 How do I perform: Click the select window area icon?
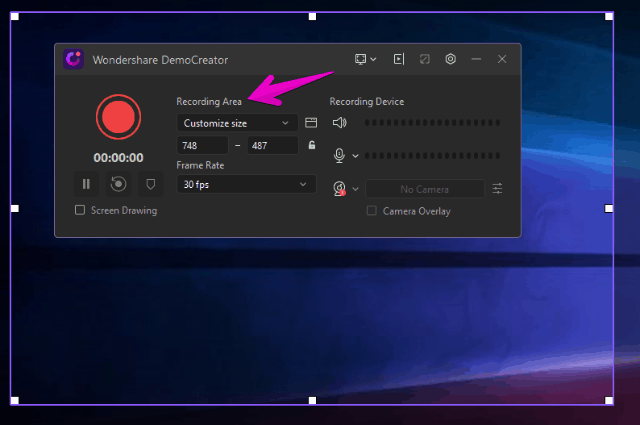point(311,123)
